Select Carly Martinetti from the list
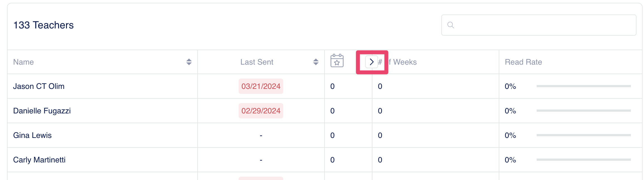The height and width of the screenshot is (180, 644). coord(39,160)
